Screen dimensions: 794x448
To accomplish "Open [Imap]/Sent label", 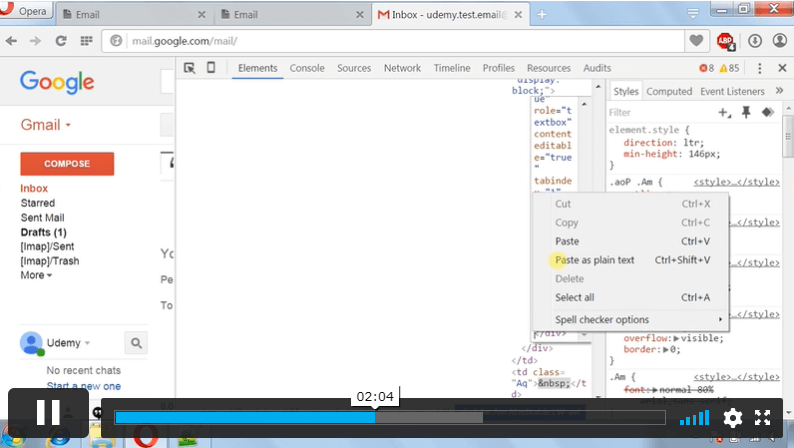I will tap(47, 247).
